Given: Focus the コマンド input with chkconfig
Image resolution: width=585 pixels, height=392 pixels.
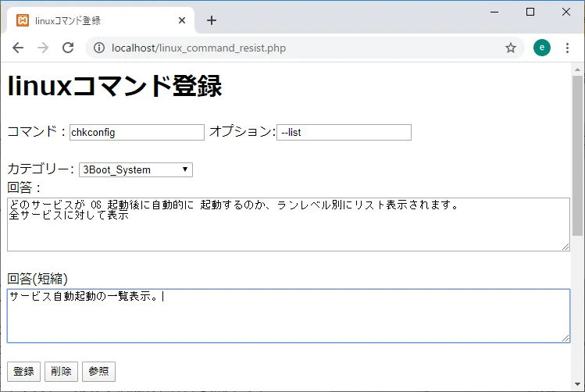Looking at the screenshot, I should point(137,133).
